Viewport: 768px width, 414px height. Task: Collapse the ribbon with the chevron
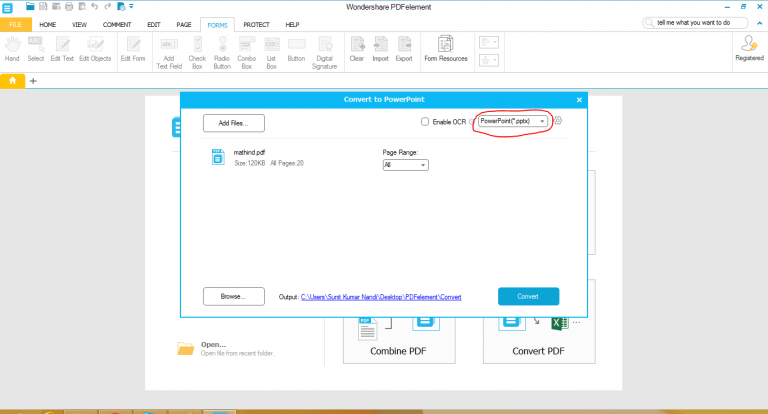[760, 23]
